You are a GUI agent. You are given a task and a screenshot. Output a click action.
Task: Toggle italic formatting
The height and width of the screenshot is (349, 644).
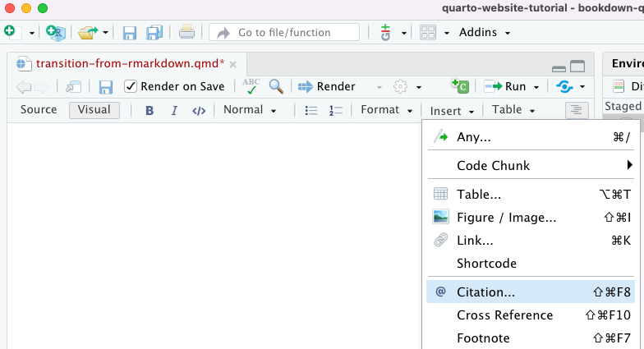174,110
